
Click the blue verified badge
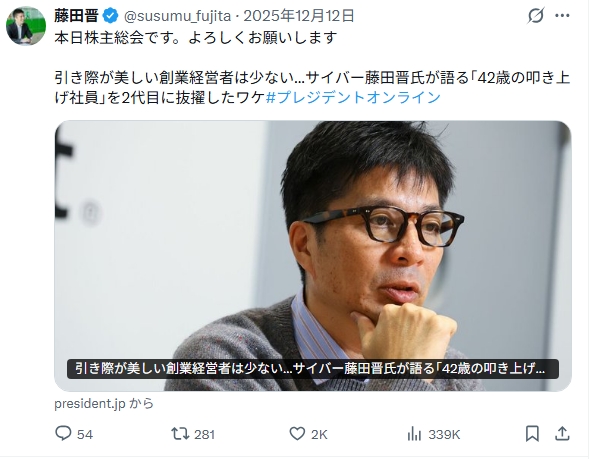point(111,16)
